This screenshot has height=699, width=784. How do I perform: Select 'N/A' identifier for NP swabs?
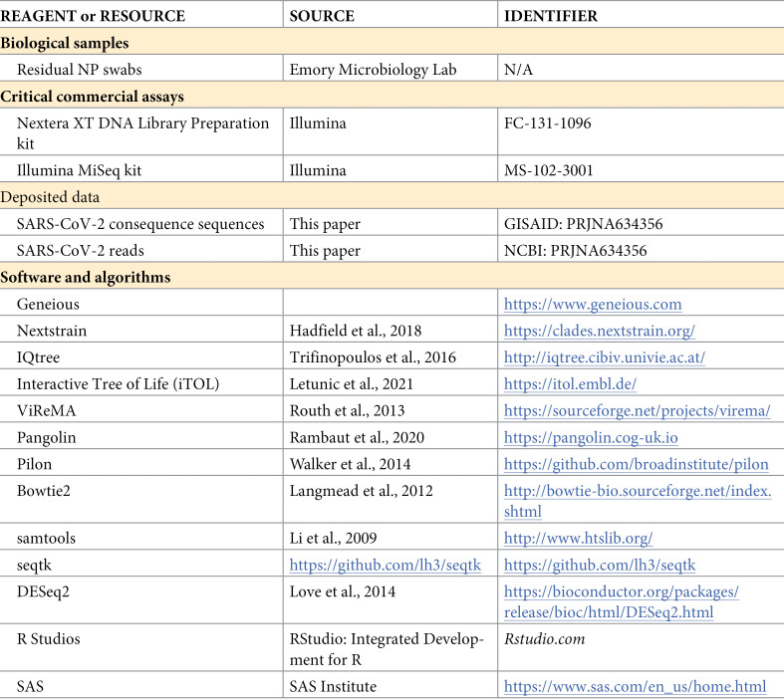[518, 69]
